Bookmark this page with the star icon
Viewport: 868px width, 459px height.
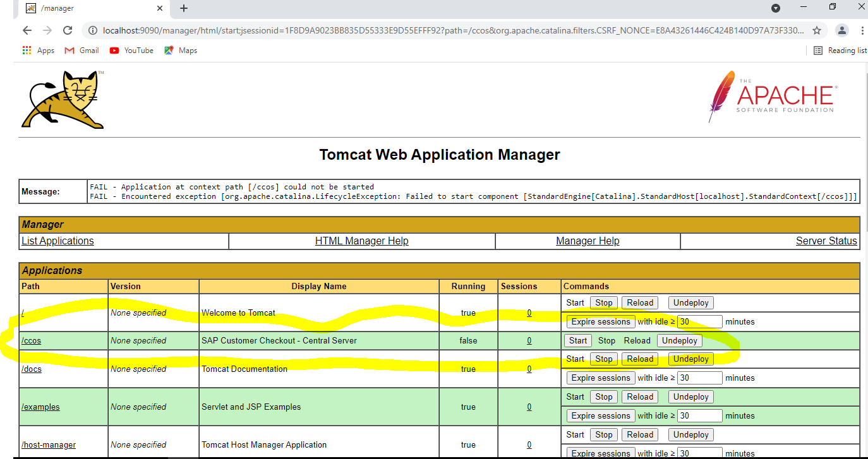[816, 30]
